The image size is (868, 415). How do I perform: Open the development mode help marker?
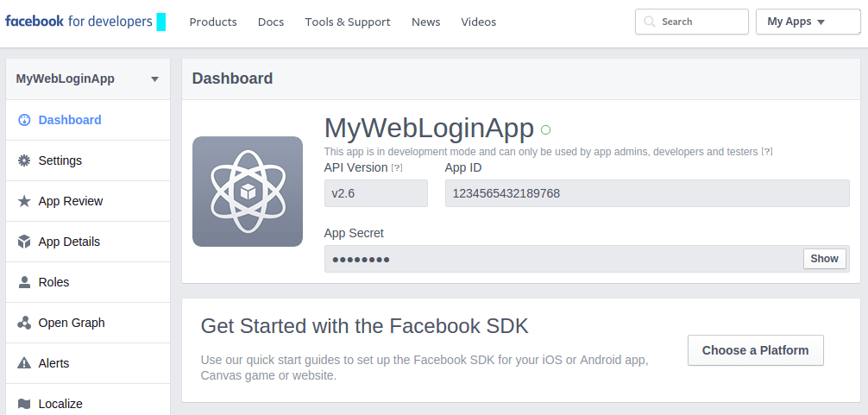point(767,152)
